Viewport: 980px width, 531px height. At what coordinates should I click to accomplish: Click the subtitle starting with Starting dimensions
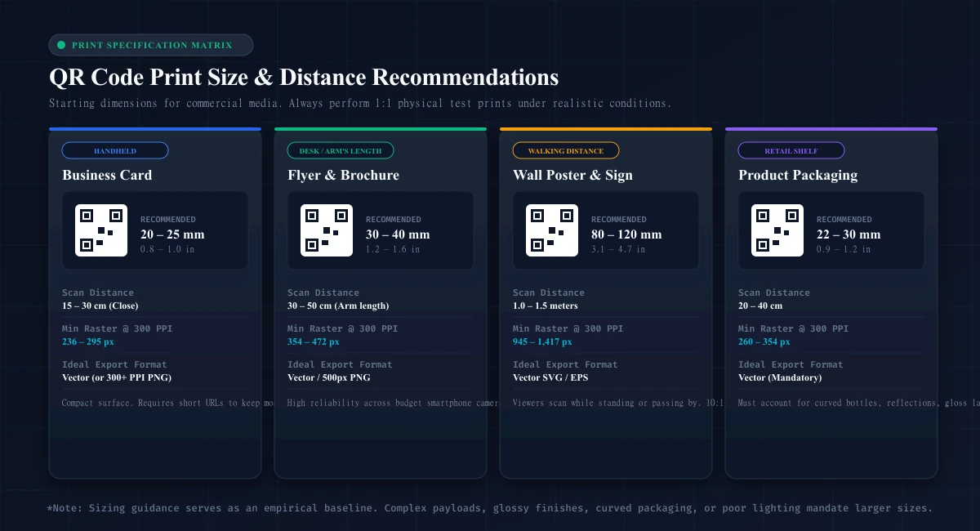tap(360, 104)
